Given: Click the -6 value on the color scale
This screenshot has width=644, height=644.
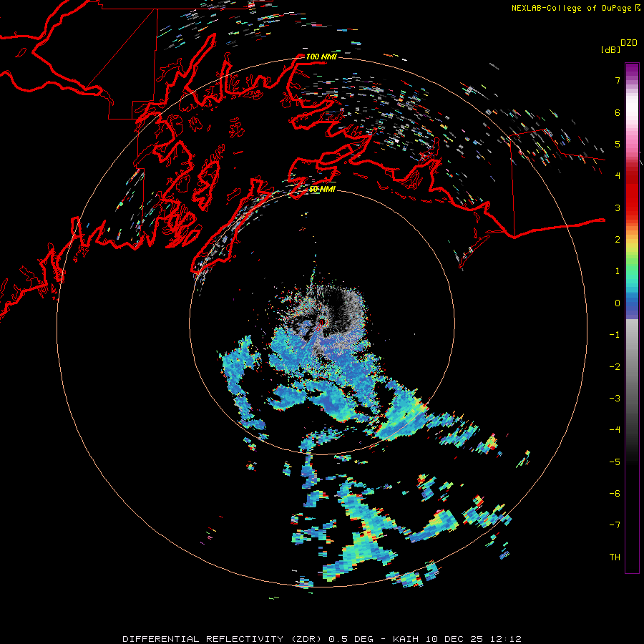Looking at the screenshot, I should [615, 494].
